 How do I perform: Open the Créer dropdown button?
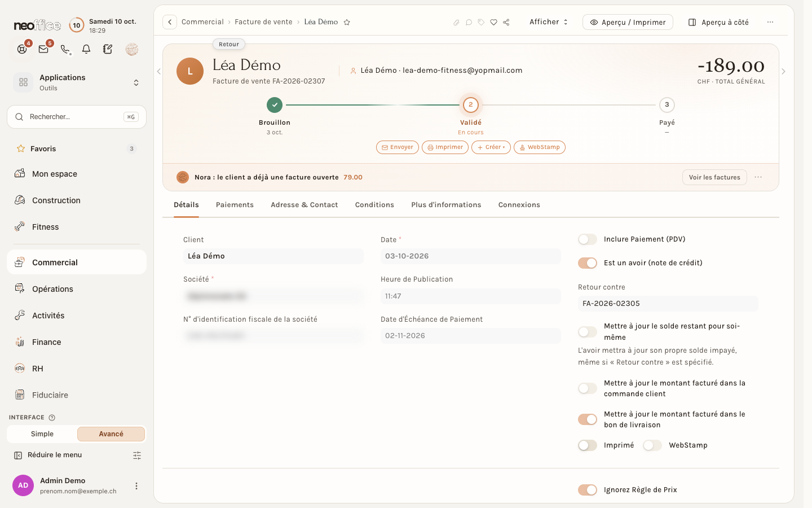pyautogui.click(x=491, y=147)
